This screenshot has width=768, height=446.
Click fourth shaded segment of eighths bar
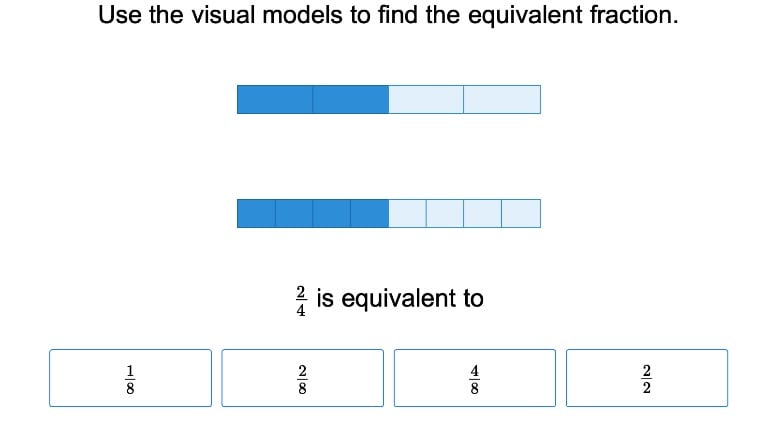click(x=370, y=213)
